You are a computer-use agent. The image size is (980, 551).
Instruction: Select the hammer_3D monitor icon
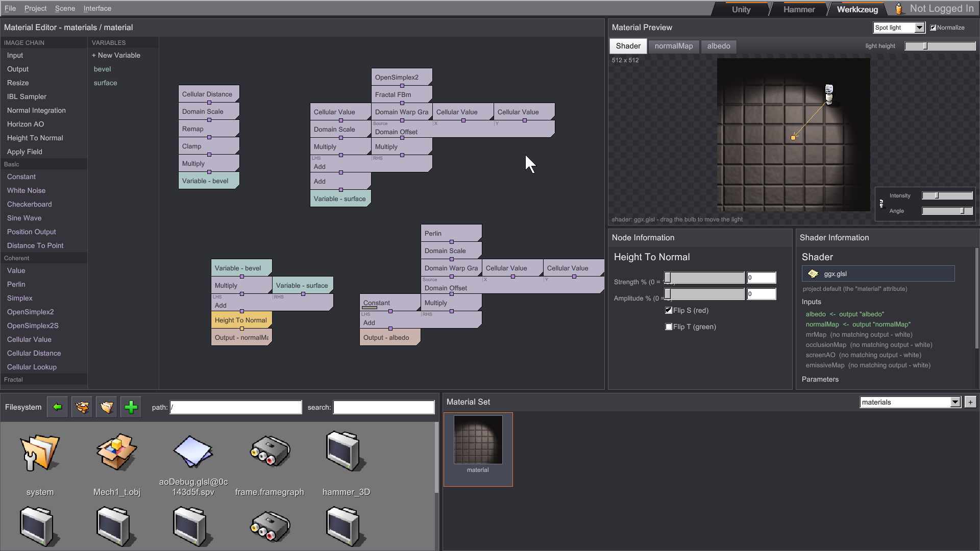pos(346,452)
